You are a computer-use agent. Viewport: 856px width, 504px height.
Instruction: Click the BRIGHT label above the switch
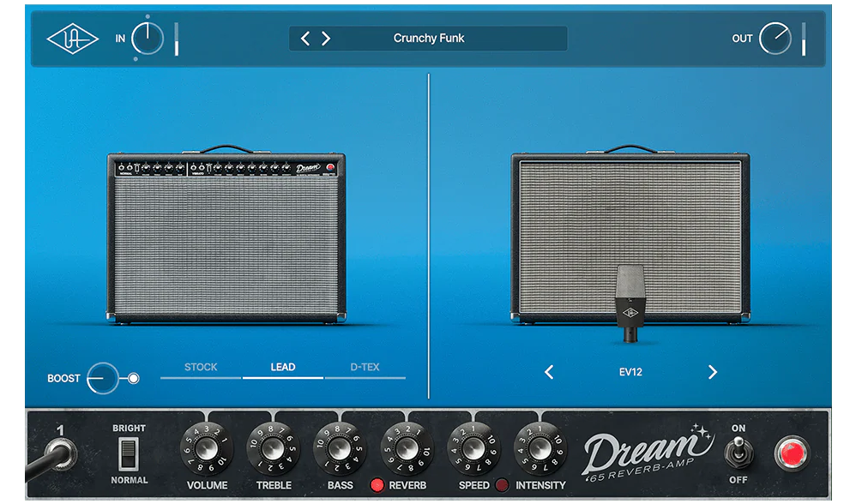129,429
